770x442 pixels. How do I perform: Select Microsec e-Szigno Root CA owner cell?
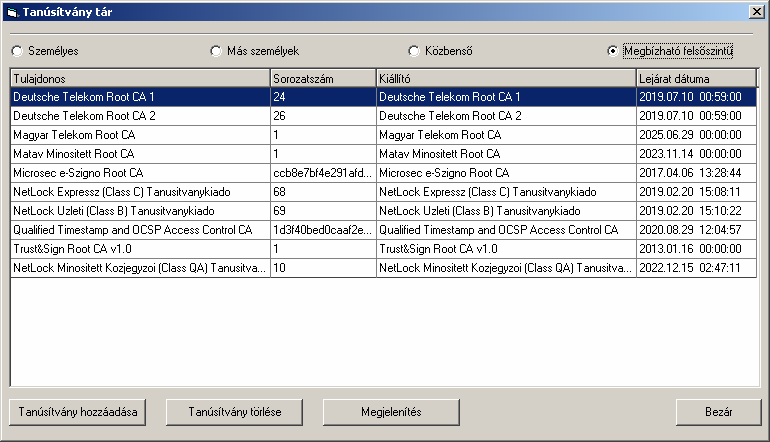tap(140, 173)
